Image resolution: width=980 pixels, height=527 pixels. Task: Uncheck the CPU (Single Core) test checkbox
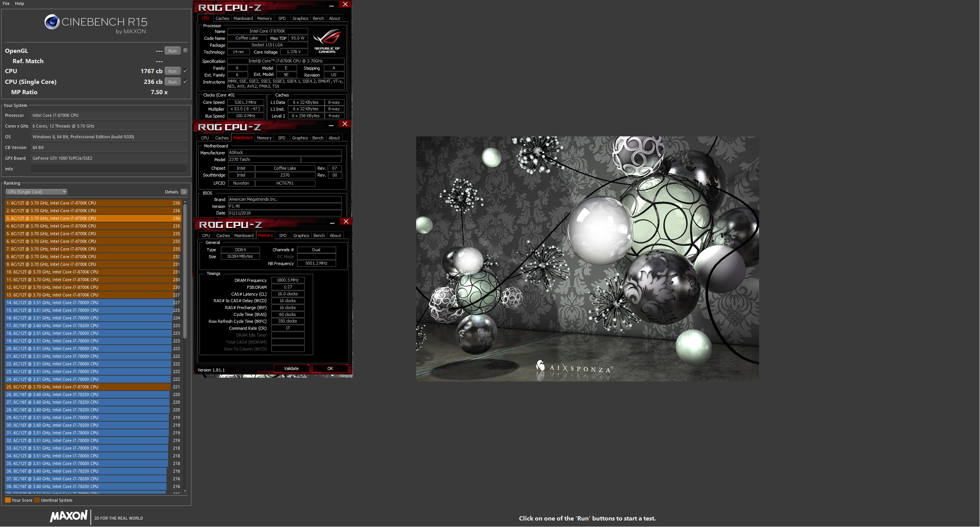click(x=186, y=82)
